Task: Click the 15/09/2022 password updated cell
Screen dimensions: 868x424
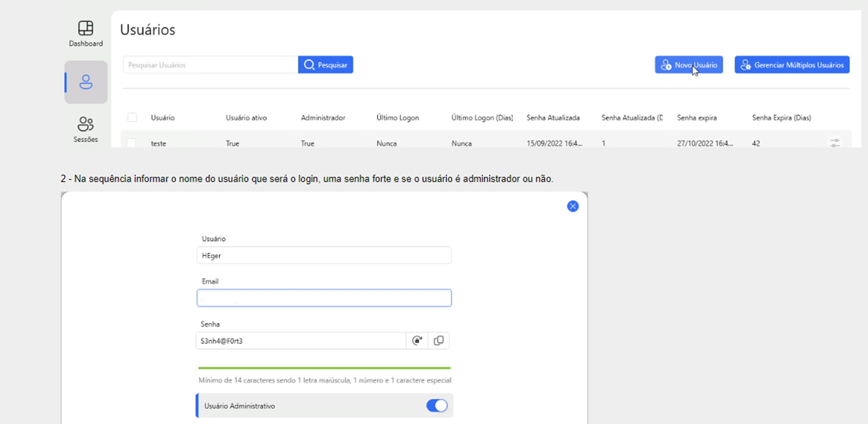Action: pyautogui.click(x=554, y=143)
